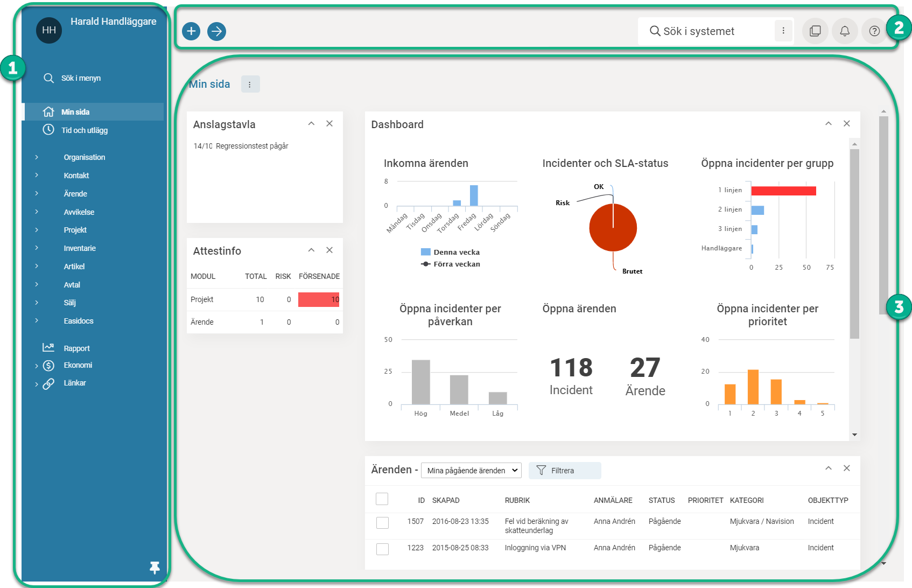Image resolution: width=912 pixels, height=588 pixels.
Task: Open Tid och utlägg menu item
Action: point(84,130)
